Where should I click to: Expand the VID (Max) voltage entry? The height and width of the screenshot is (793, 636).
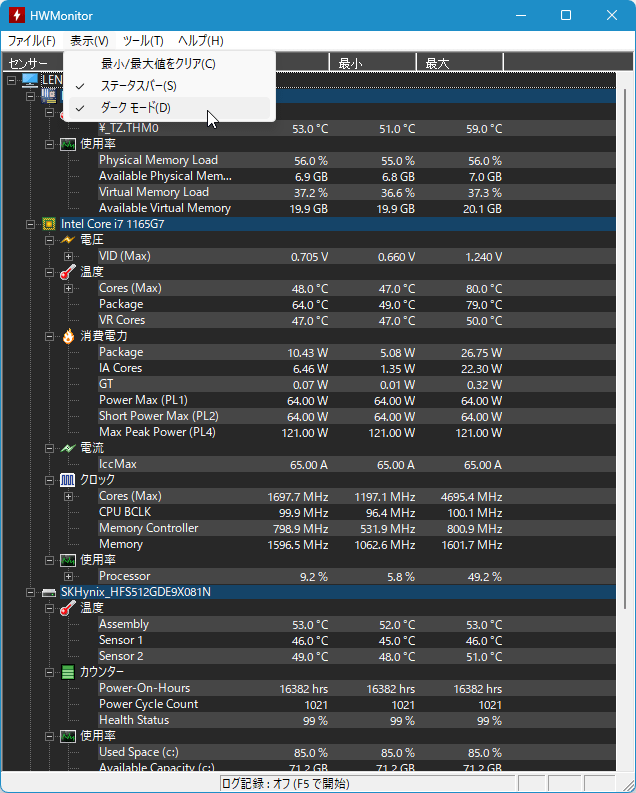69,256
